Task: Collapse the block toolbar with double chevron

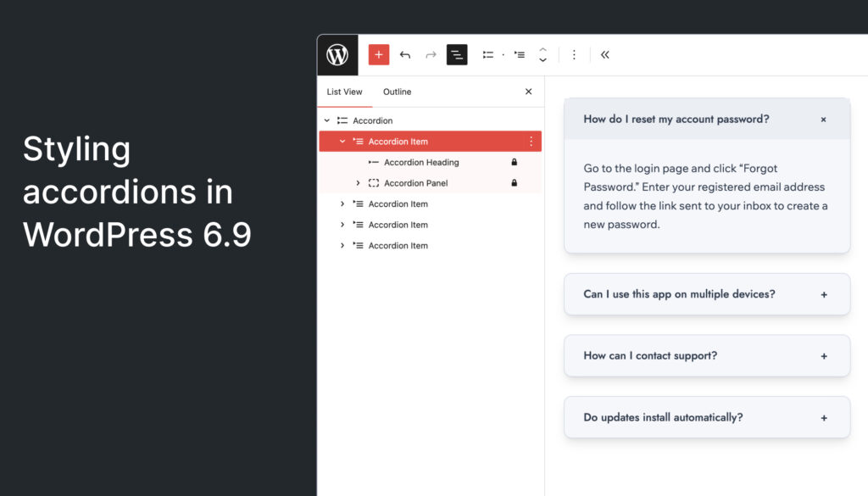Action: 605,55
